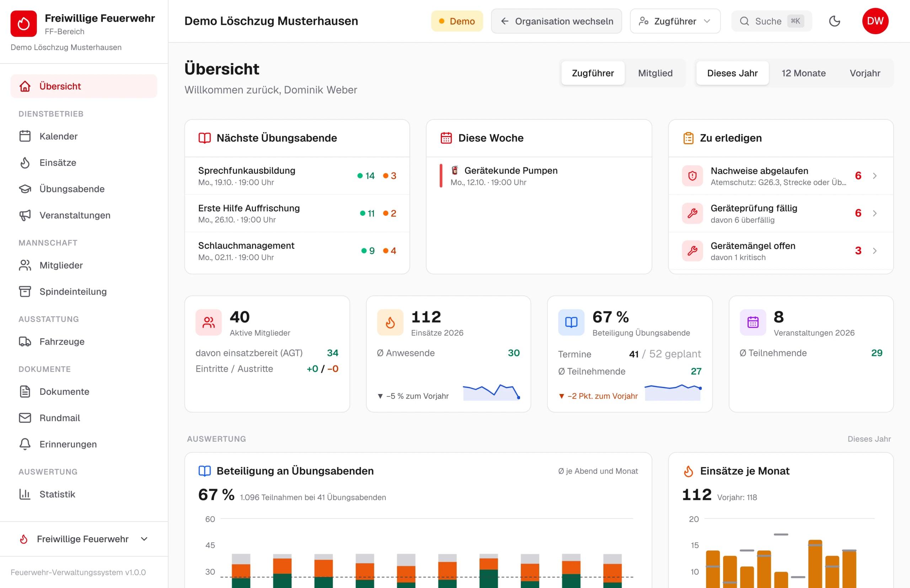
Task: Click the envelope icon for Rundmail
Action: pyautogui.click(x=25, y=418)
